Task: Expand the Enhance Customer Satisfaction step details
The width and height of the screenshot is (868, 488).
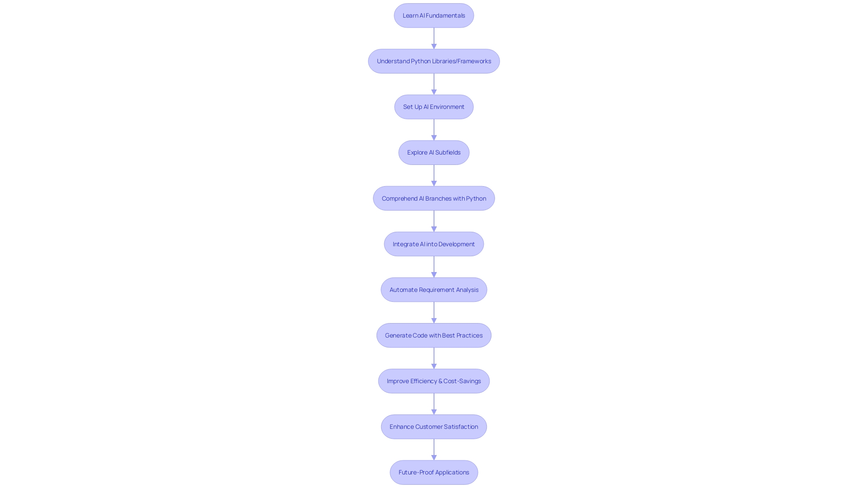Action: coord(434,427)
